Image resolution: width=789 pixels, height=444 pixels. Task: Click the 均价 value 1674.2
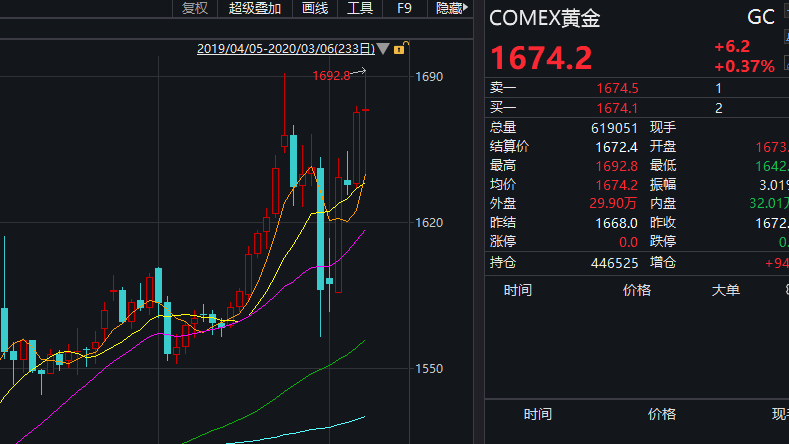tap(616, 185)
